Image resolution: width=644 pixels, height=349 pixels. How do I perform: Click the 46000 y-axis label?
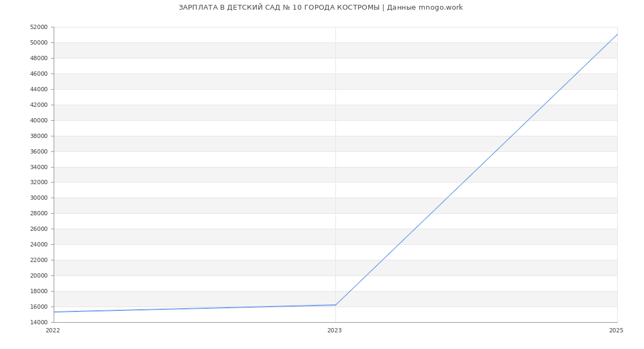(x=39, y=74)
